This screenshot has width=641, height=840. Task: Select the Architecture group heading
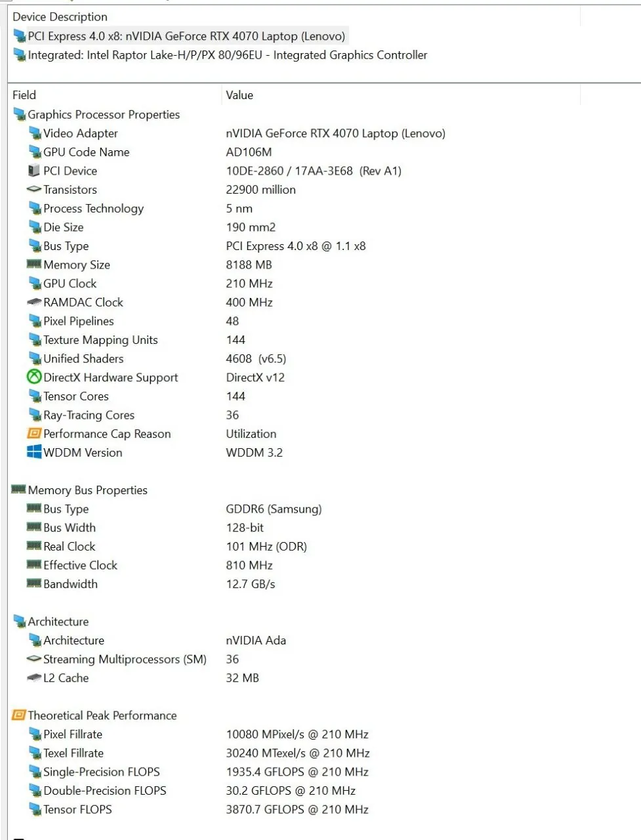tap(58, 621)
